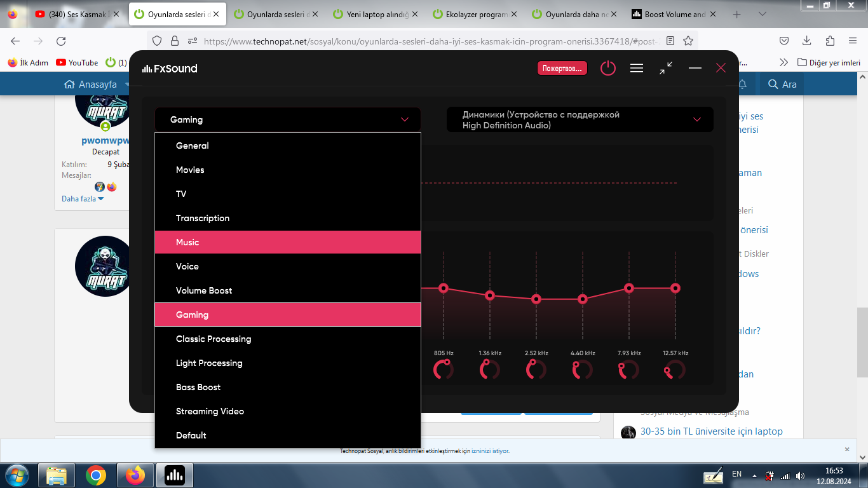The image size is (868, 488).
Task: Bookmark this page with the star
Action: pyautogui.click(x=688, y=41)
